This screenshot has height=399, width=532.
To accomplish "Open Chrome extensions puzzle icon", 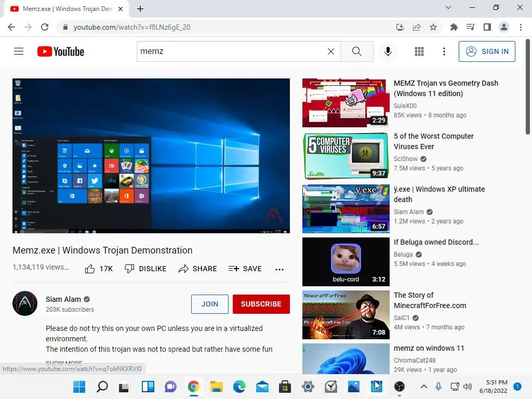I will click(454, 27).
